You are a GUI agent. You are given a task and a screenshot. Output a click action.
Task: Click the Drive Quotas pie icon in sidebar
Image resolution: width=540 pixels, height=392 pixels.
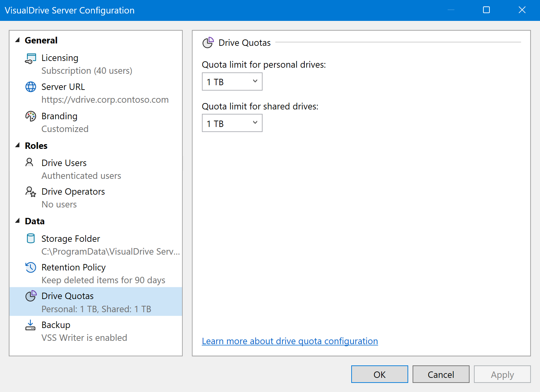tap(31, 296)
